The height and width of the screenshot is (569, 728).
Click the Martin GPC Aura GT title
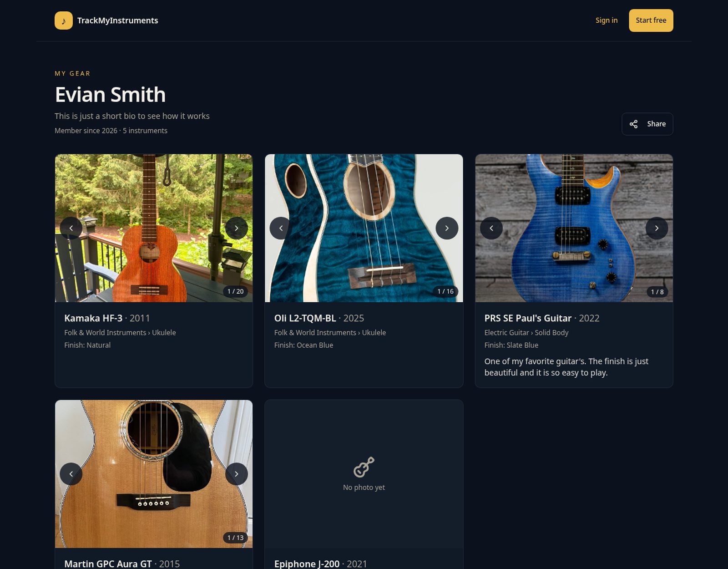[x=108, y=564]
